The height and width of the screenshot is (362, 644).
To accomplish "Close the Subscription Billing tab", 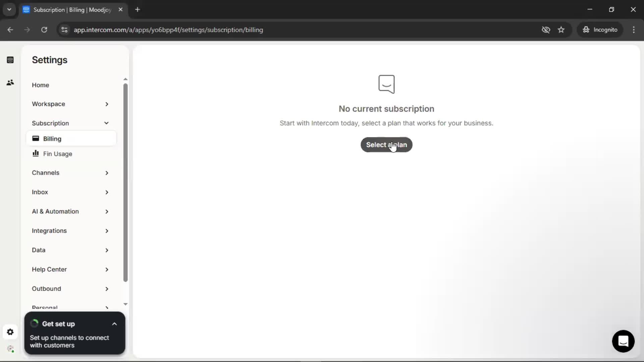I will [x=120, y=9].
